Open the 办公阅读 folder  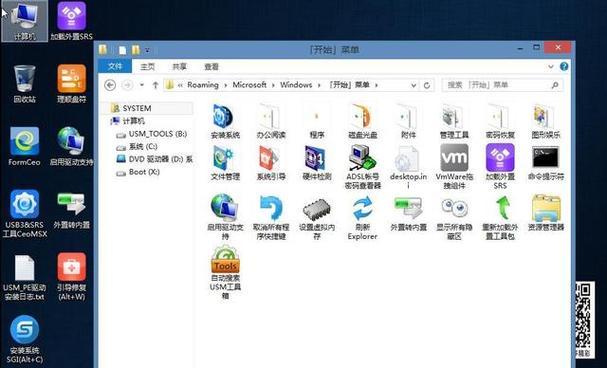click(x=271, y=121)
